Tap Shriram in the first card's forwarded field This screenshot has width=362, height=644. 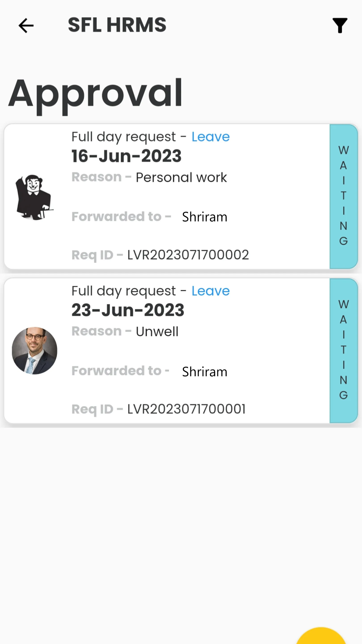click(204, 216)
